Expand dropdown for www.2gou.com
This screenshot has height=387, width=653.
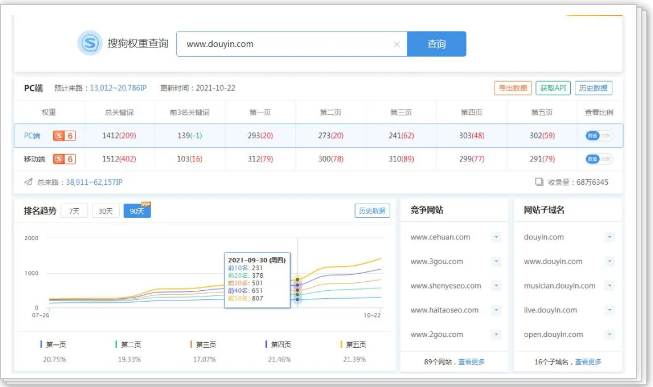click(496, 334)
